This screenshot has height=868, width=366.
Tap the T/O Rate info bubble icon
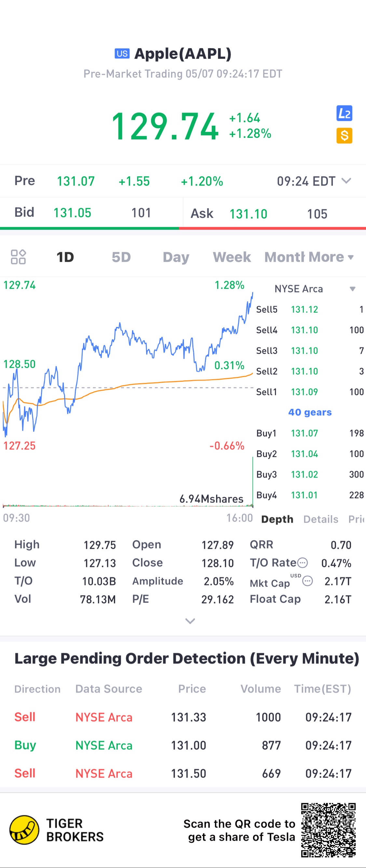point(303,563)
